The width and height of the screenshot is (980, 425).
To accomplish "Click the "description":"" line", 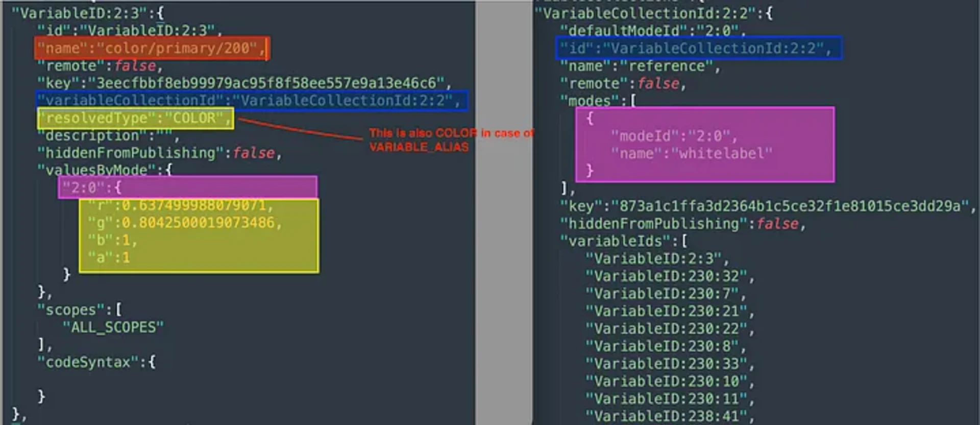I will (x=108, y=136).
